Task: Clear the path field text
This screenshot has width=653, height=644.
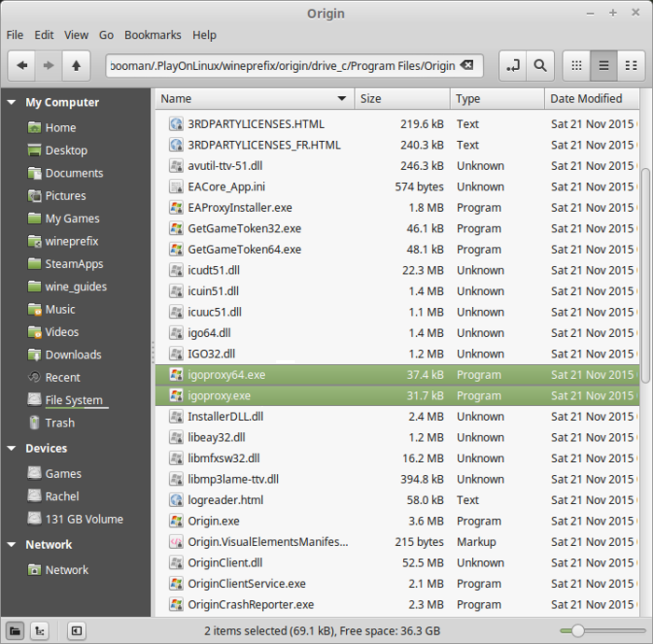Action: [467, 65]
